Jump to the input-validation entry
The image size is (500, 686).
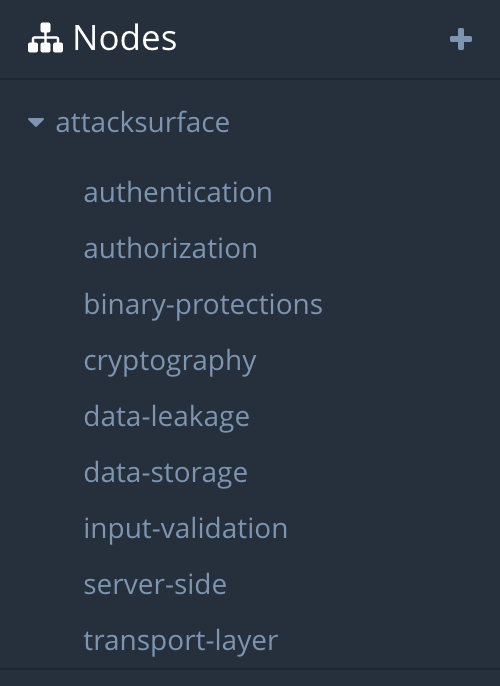(185, 528)
